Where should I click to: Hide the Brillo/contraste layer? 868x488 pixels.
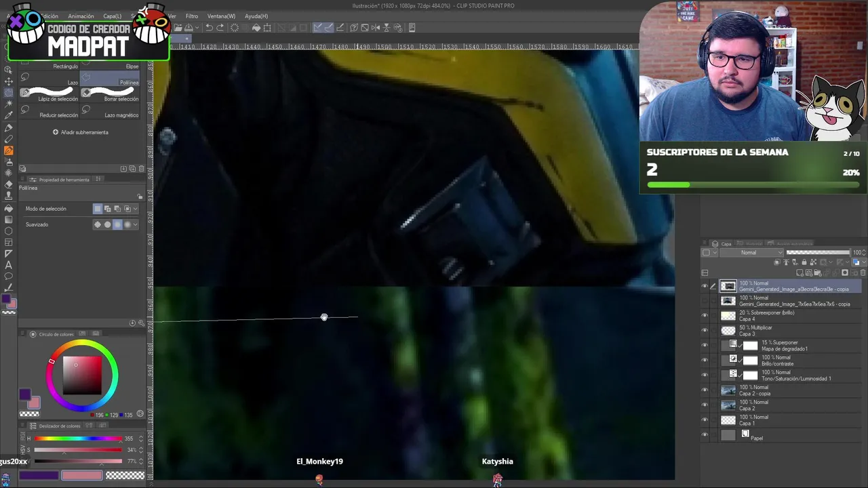coord(705,361)
